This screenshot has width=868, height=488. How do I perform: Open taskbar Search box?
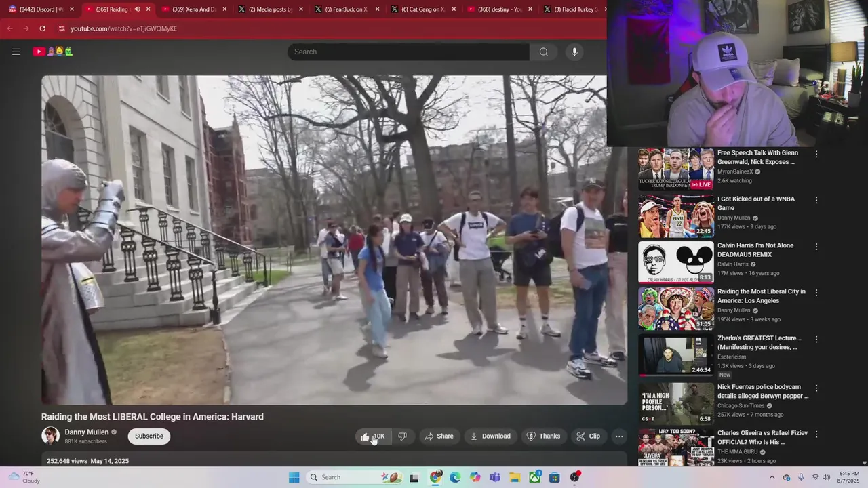tap(354, 477)
